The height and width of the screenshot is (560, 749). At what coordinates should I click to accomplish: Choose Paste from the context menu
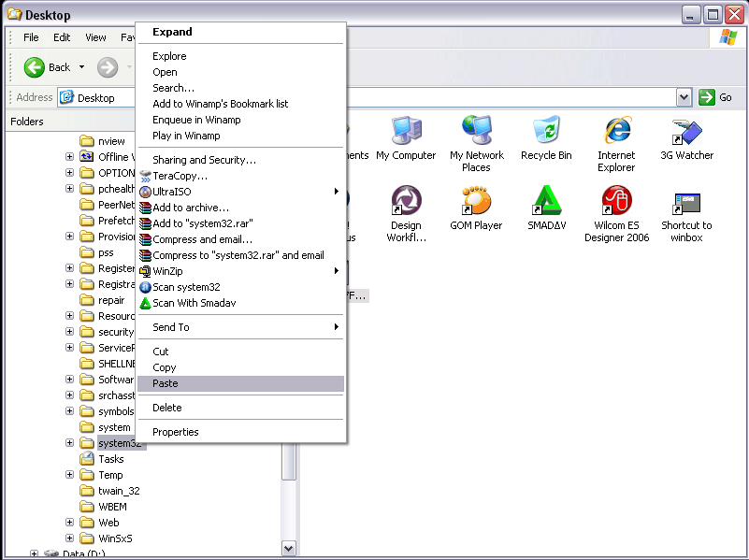240,383
